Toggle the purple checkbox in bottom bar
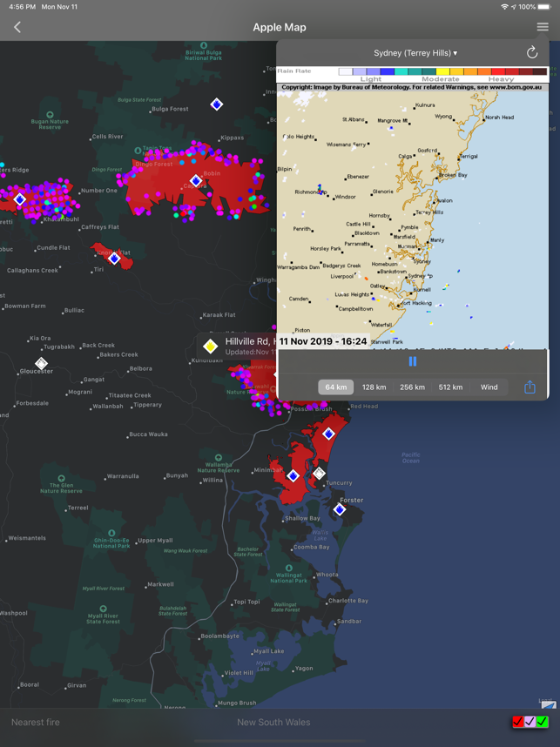 tap(530, 722)
